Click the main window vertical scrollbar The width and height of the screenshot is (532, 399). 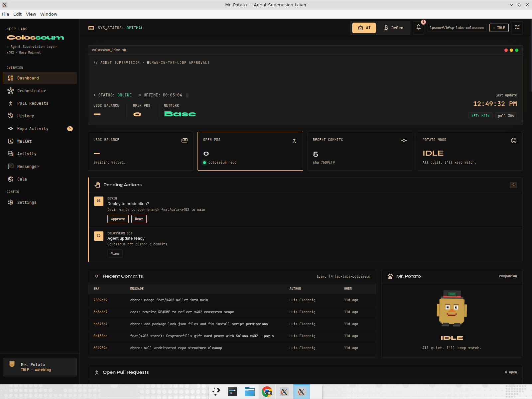point(531,55)
